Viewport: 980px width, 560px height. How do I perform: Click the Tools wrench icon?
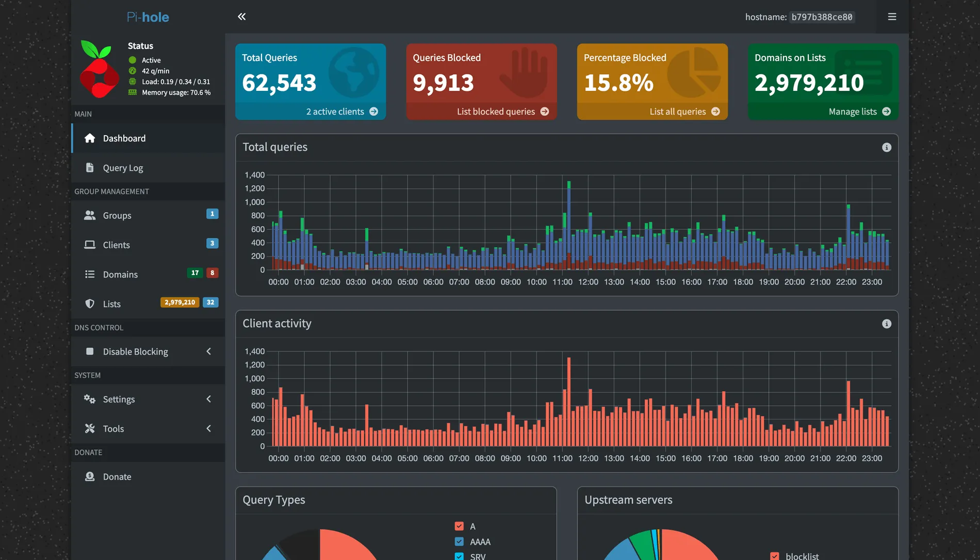coord(90,428)
